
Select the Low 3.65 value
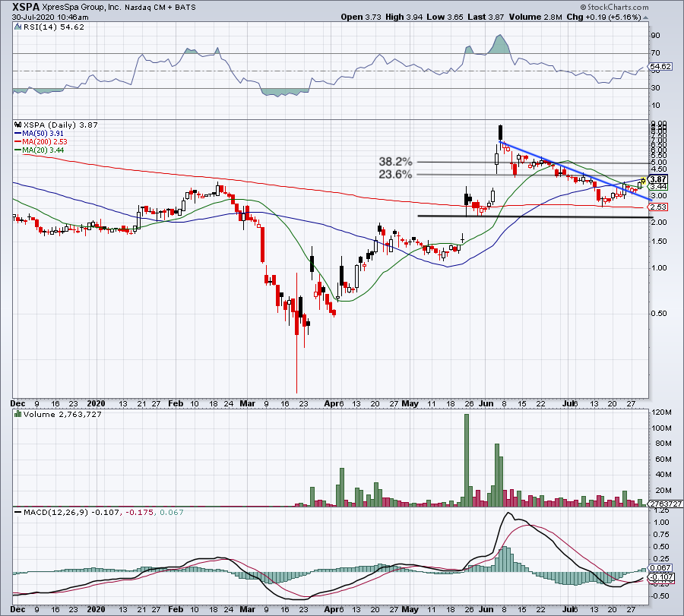[x=445, y=17]
